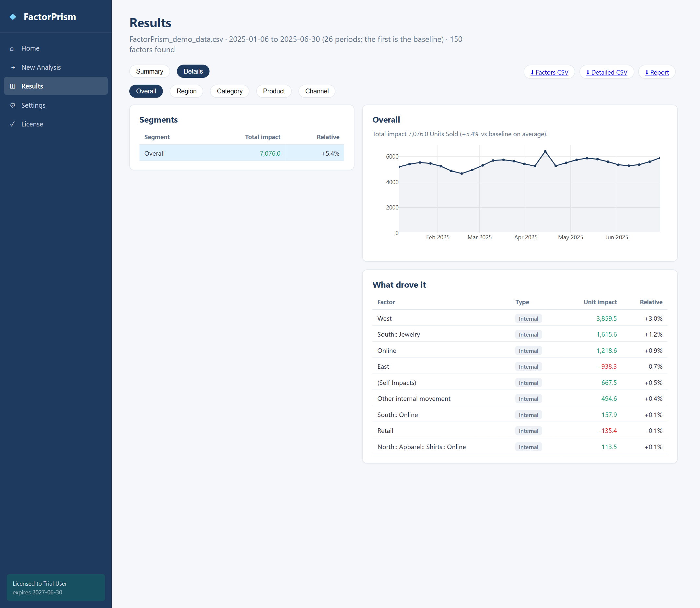
Task: Filter segments by Region
Action: [187, 91]
